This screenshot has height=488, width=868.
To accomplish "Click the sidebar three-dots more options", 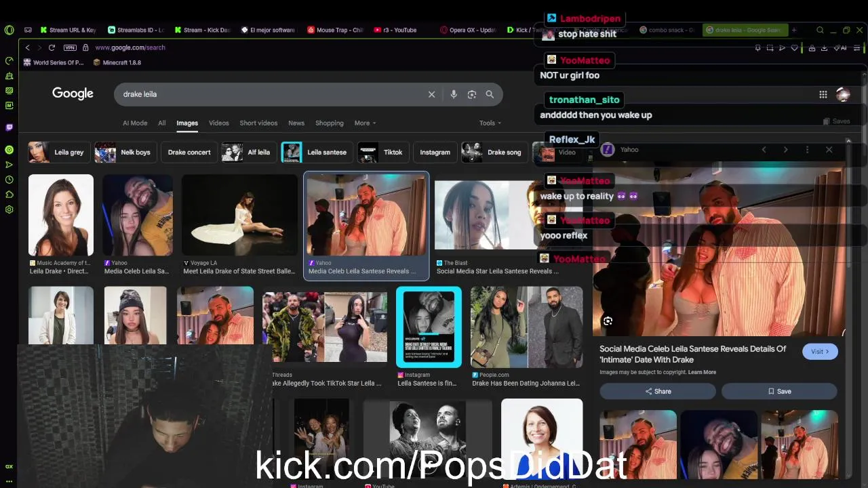I will point(9,481).
